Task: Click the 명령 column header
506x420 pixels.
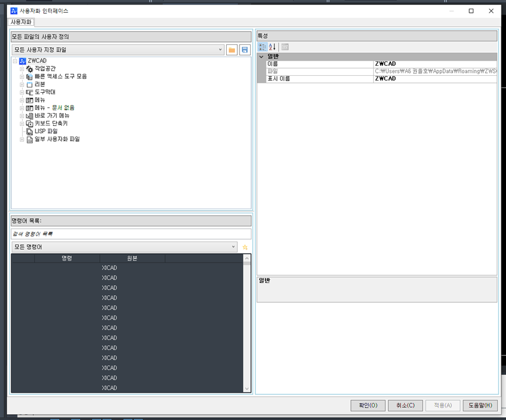Action: [x=67, y=258]
